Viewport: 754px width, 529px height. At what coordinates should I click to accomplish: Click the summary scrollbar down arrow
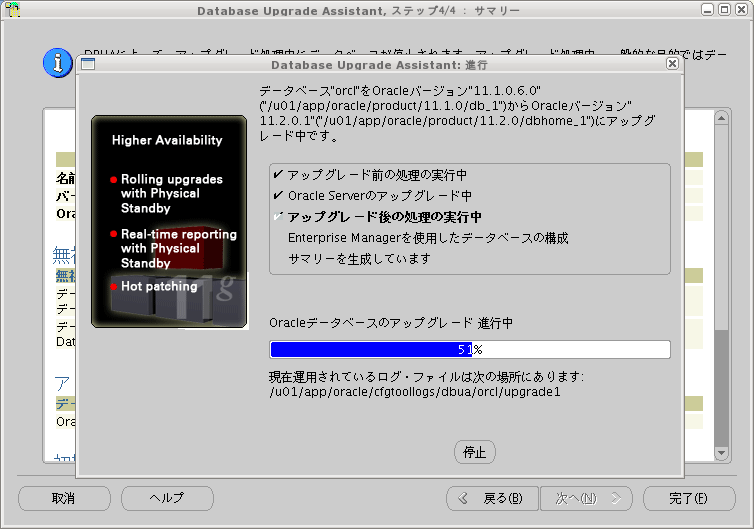tap(721, 453)
